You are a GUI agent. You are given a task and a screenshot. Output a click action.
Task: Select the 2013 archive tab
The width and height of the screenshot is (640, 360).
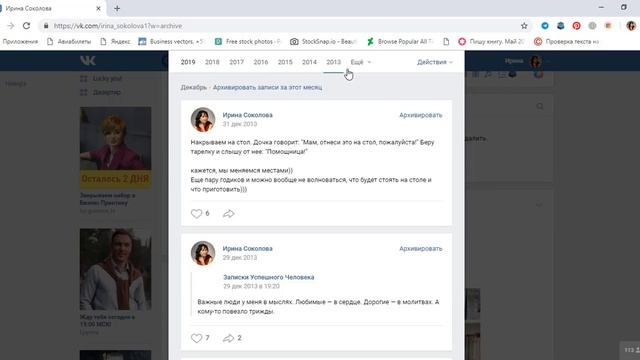333,62
